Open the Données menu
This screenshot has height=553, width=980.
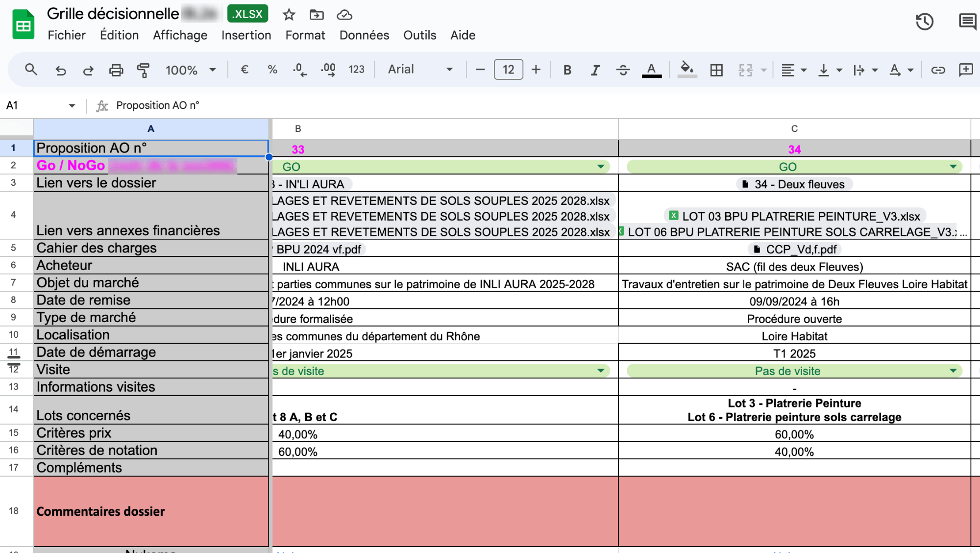364,35
